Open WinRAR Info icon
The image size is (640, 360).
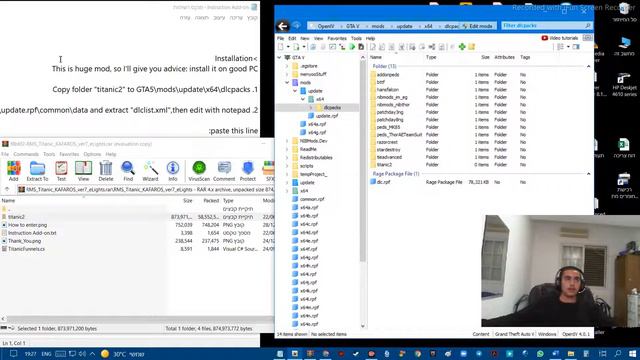pos(173,171)
